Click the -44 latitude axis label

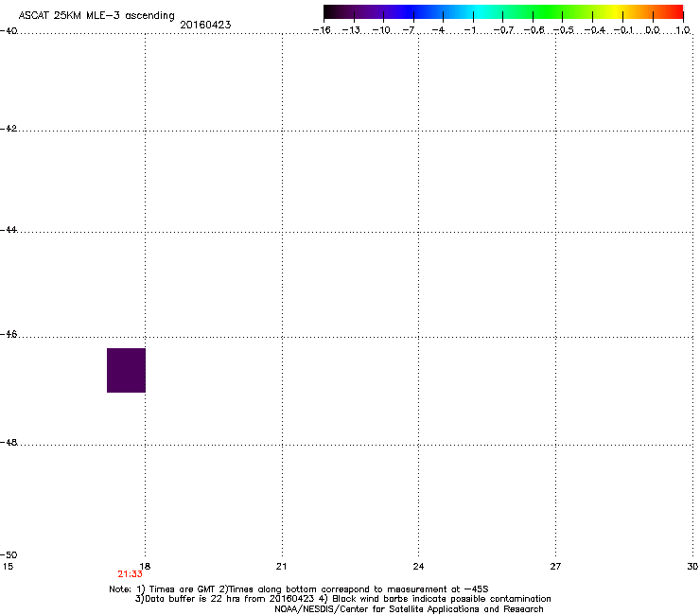9,230
